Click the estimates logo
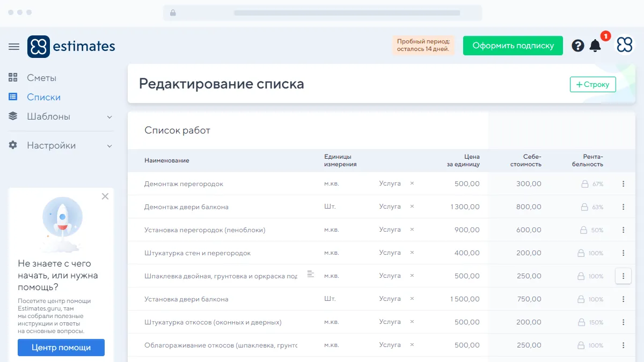 71,47
